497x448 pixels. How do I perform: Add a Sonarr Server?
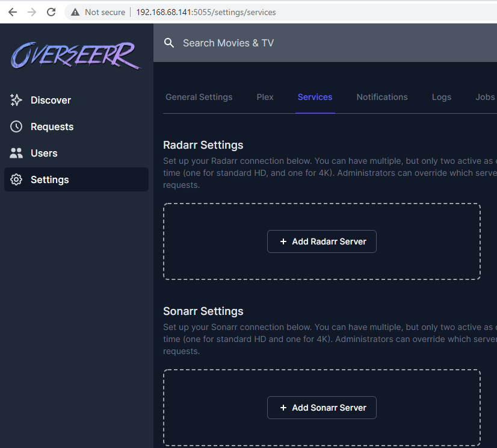[x=322, y=408]
